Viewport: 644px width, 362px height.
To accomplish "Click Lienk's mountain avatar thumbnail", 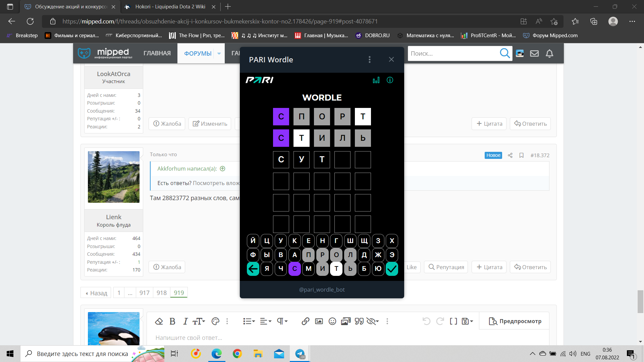I will tap(114, 177).
